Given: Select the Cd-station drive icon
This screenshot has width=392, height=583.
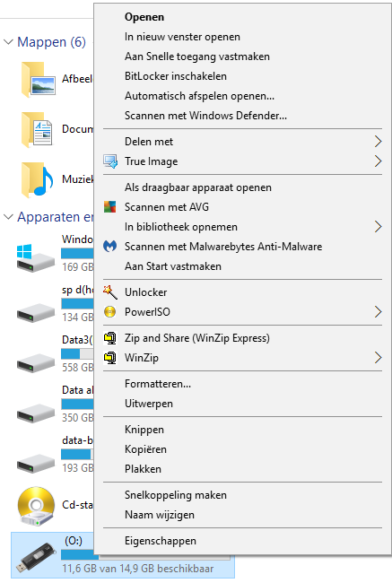Looking at the screenshot, I should point(36,506).
